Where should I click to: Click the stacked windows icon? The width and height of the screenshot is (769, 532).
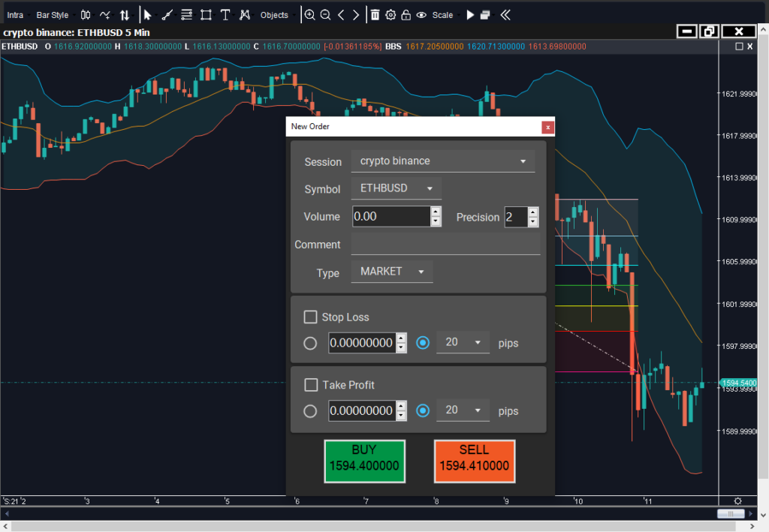pos(485,15)
